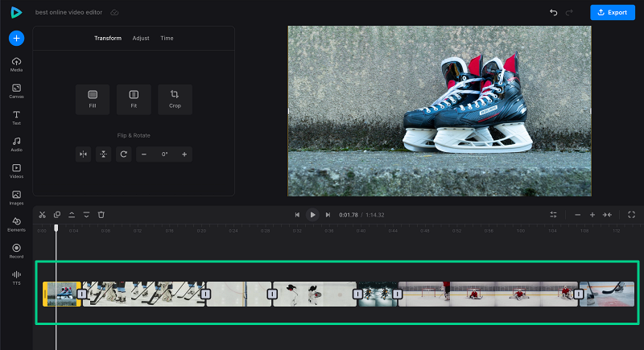Select the last puck and stick clip
644x350 pixels.
pos(607,294)
